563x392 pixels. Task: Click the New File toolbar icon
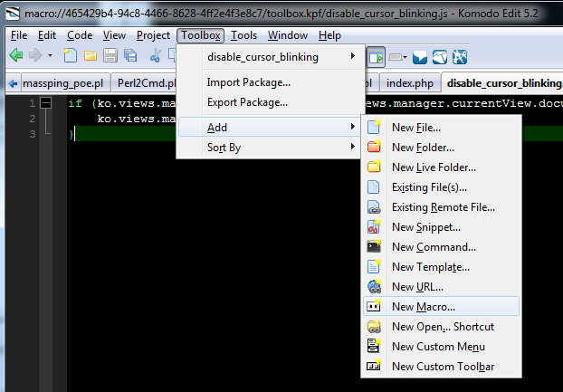click(70, 56)
